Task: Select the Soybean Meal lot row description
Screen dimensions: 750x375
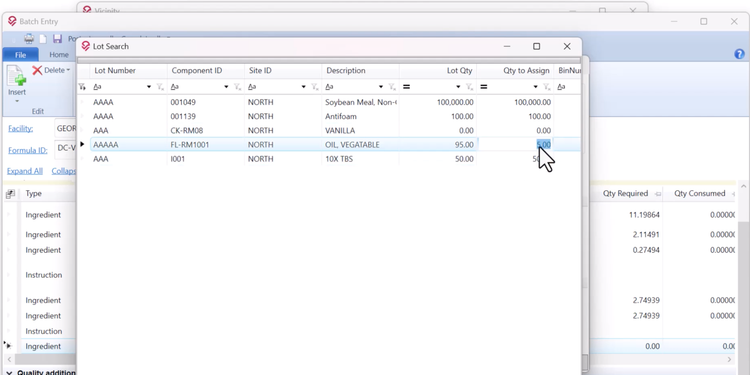Action: click(x=361, y=102)
